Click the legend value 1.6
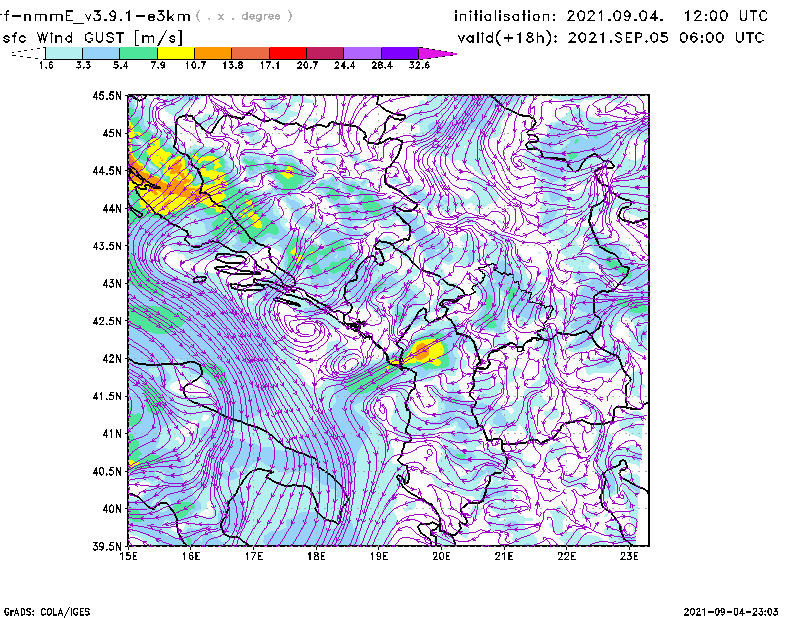Screen dimensions: 800x618 click(46, 65)
